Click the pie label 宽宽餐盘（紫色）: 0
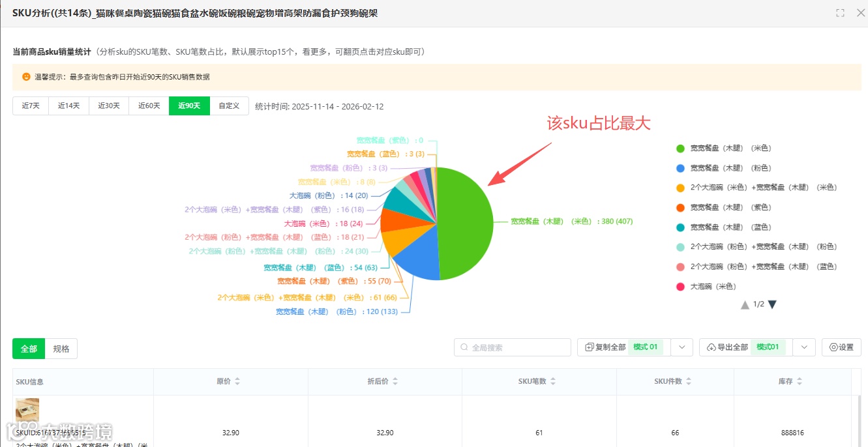Image resolution: width=868 pixels, height=447 pixels. point(390,141)
